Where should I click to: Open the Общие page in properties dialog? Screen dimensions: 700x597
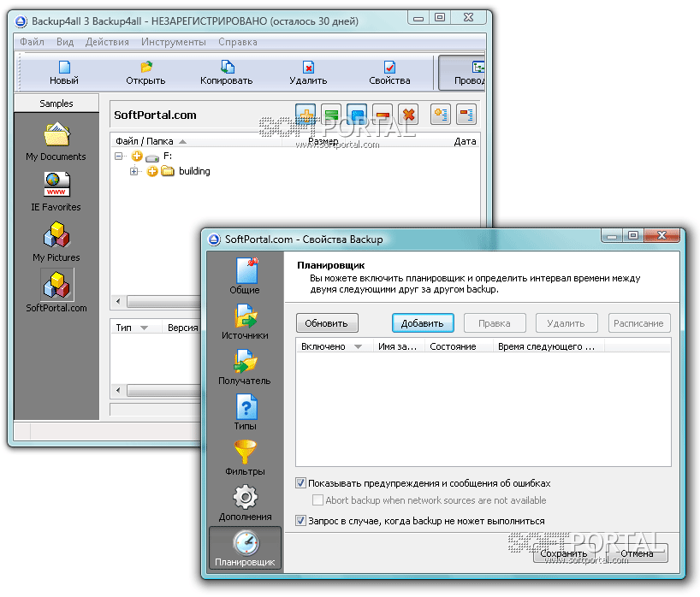click(x=245, y=276)
